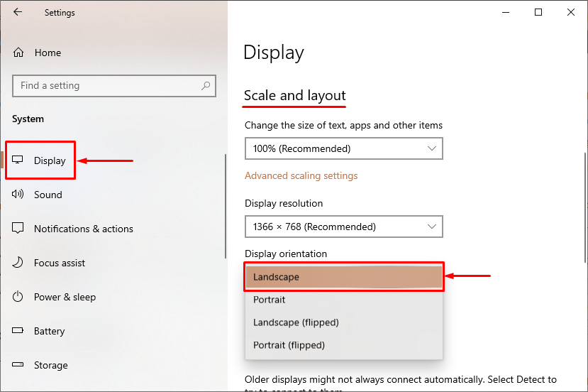This screenshot has width=588, height=392.
Task: Click the main pane vertical scrollbar
Action: (x=585, y=207)
